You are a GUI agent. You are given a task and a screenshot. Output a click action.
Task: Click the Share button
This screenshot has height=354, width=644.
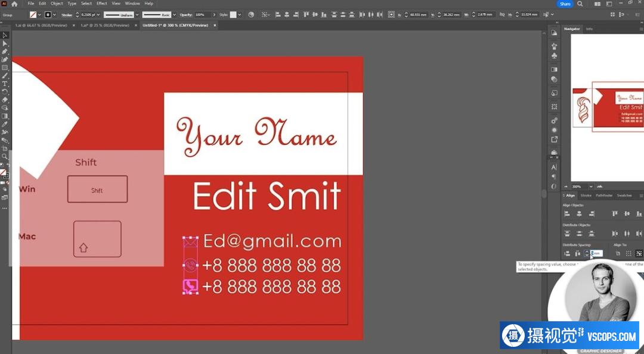point(565,4)
